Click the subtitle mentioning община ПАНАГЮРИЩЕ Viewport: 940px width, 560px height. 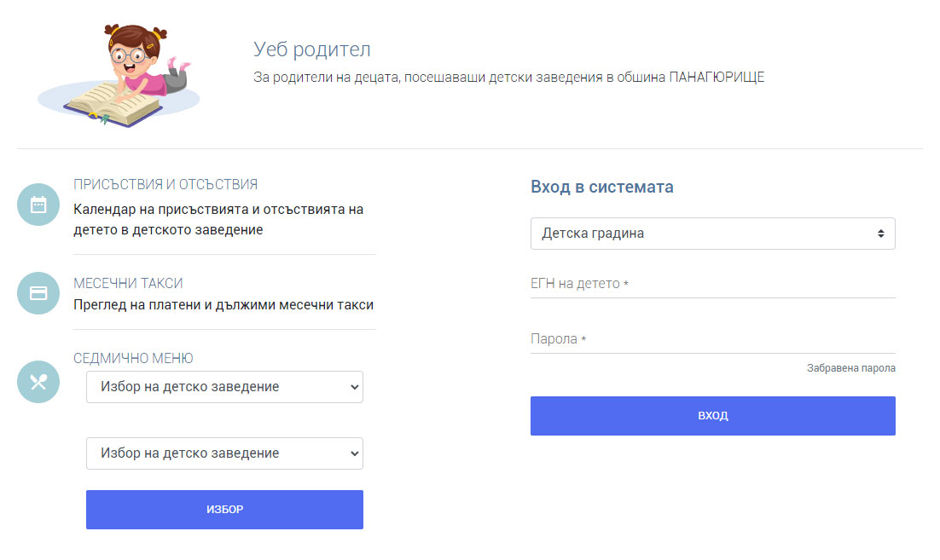(508, 77)
